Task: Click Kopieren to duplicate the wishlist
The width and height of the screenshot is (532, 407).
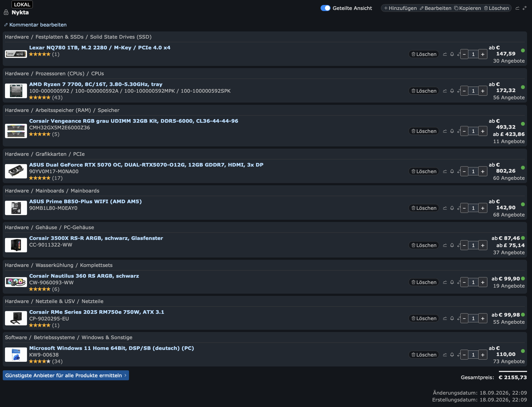Action: pyautogui.click(x=467, y=8)
